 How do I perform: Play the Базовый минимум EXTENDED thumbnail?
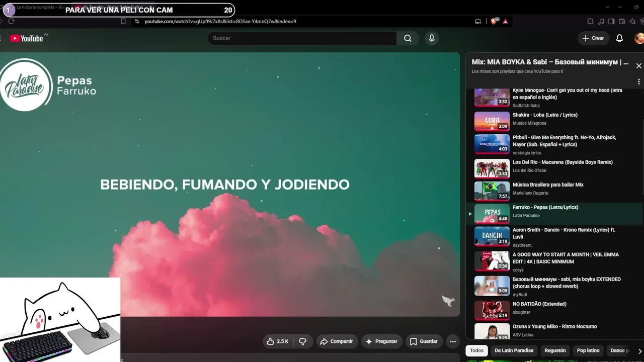[x=492, y=286]
